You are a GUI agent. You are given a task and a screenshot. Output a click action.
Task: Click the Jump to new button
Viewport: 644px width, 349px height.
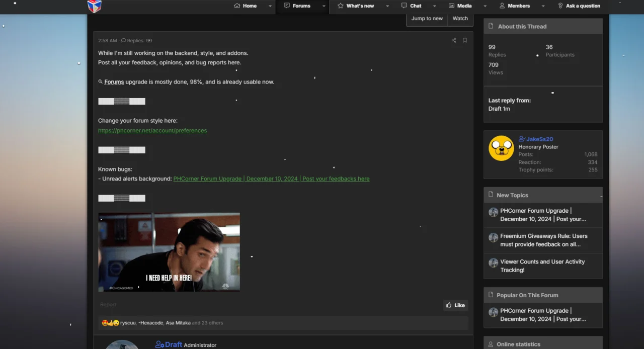pyautogui.click(x=427, y=19)
